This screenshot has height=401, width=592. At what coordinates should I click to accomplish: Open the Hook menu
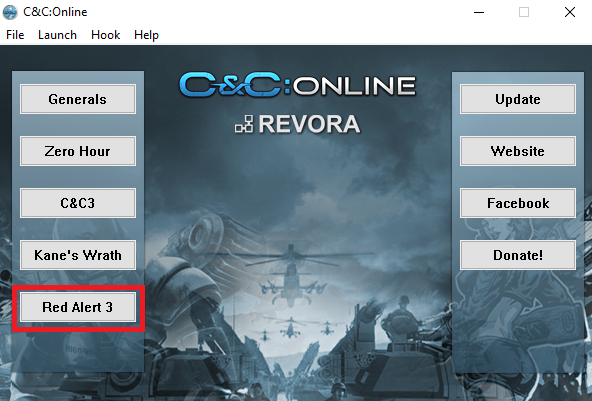click(x=105, y=35)
